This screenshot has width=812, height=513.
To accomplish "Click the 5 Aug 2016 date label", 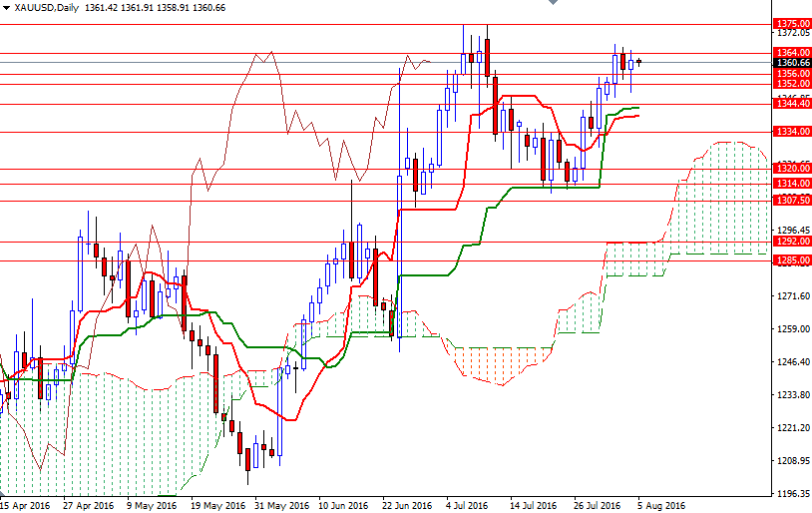I will 661,505.
